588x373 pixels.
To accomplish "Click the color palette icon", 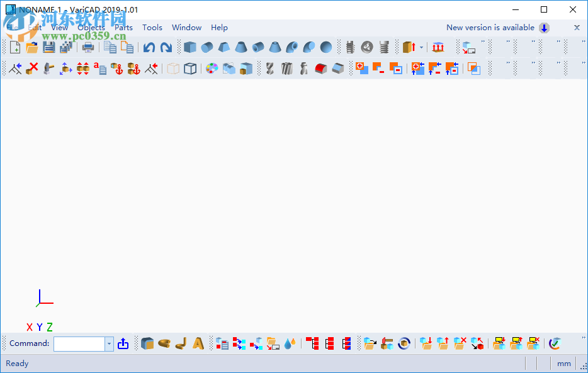I will [212, 69].
